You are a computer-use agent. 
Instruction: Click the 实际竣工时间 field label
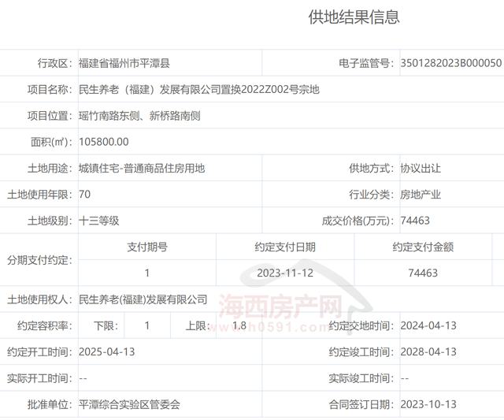[x=361, y=378]
